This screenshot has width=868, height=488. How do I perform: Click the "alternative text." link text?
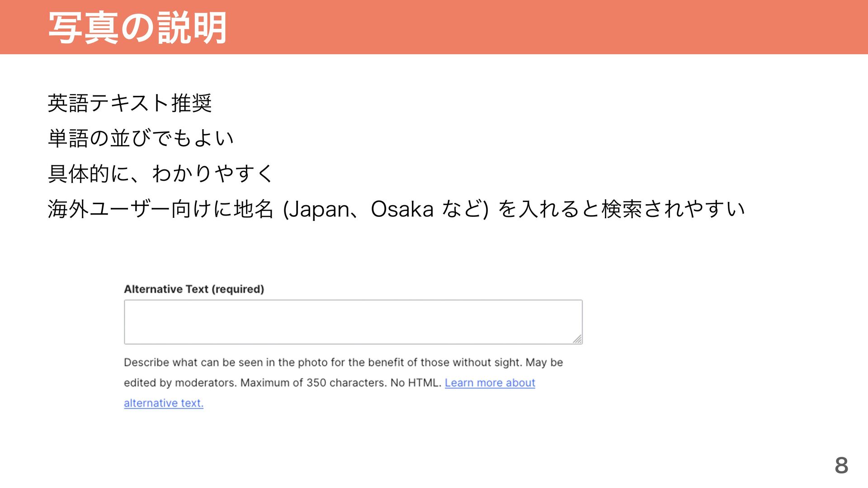164,403
